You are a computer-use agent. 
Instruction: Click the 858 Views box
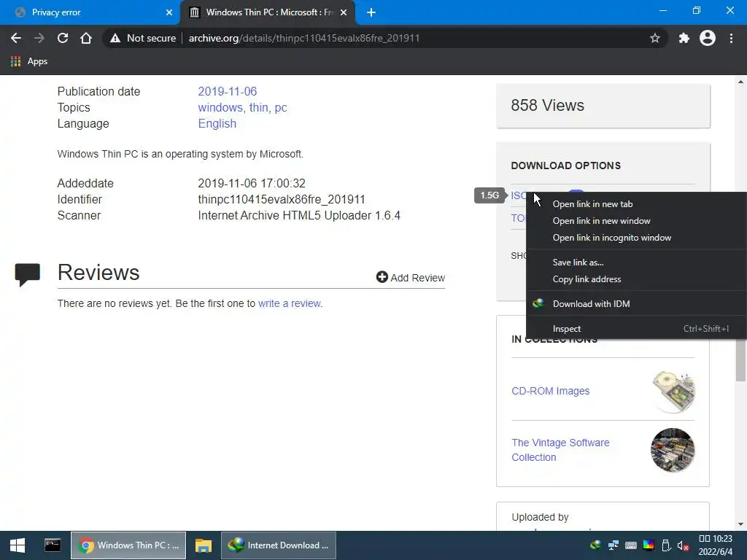(x=603, y=106)
